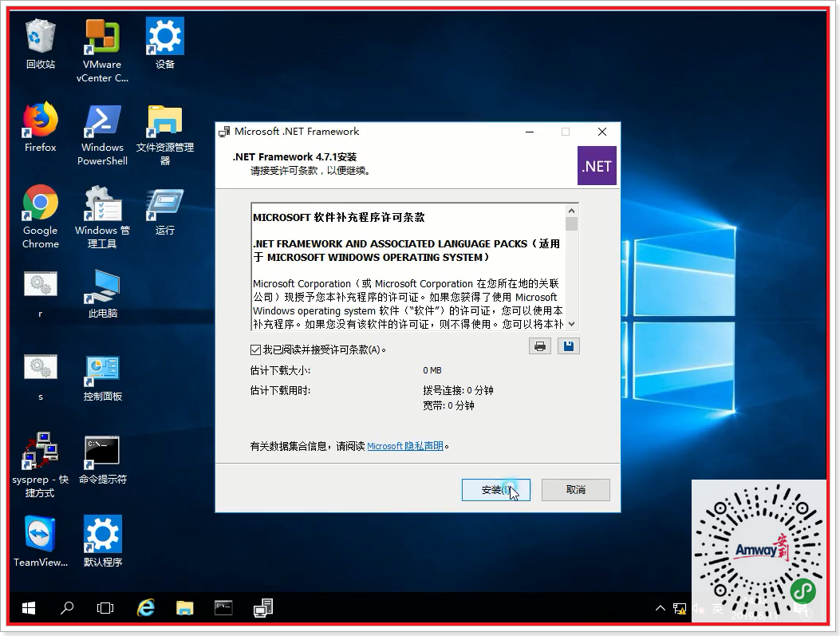Show hidden tray icons chevron

point(661,608)
